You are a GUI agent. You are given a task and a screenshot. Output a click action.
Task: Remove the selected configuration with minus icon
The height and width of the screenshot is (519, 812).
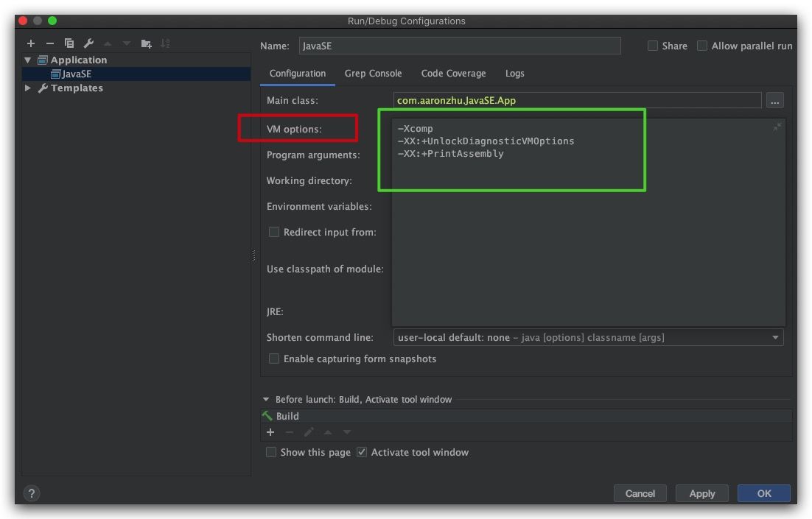pyautogui.click(x=49, y=43)
